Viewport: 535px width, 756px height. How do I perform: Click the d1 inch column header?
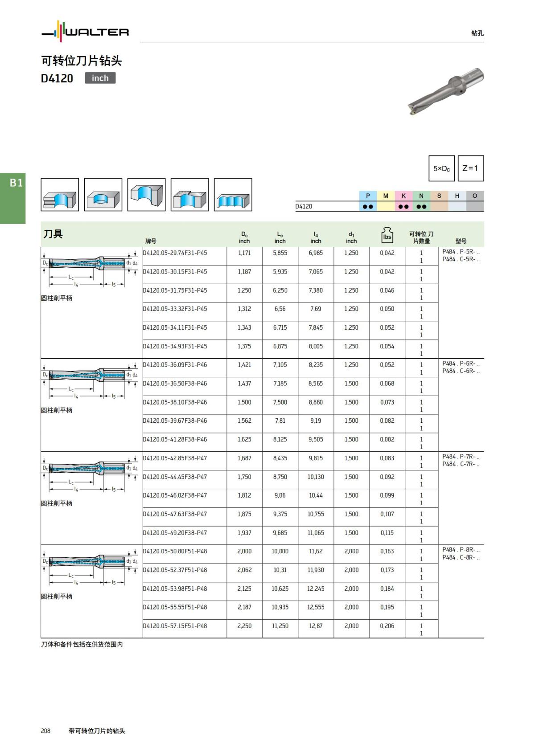tap(351, 237)
